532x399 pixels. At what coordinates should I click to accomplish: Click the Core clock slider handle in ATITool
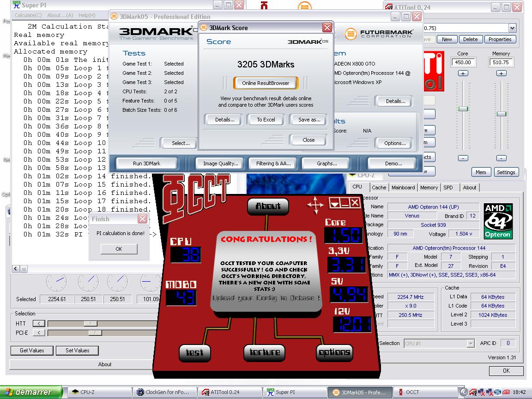(x=463, y=109)
